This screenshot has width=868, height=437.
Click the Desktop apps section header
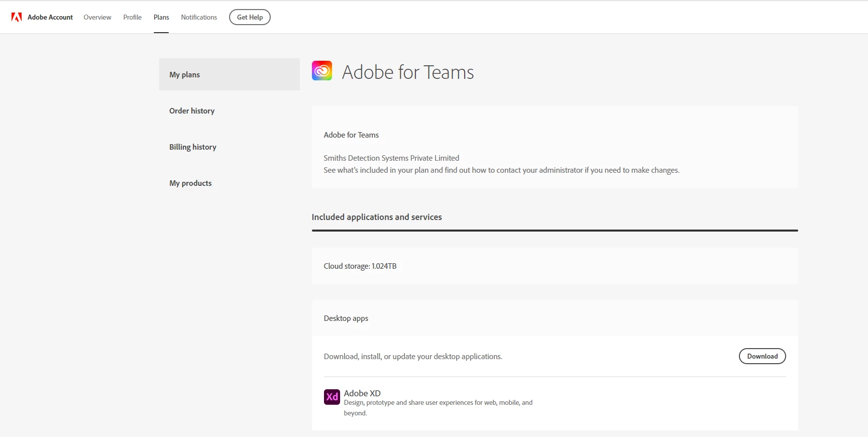pos(346,318)
